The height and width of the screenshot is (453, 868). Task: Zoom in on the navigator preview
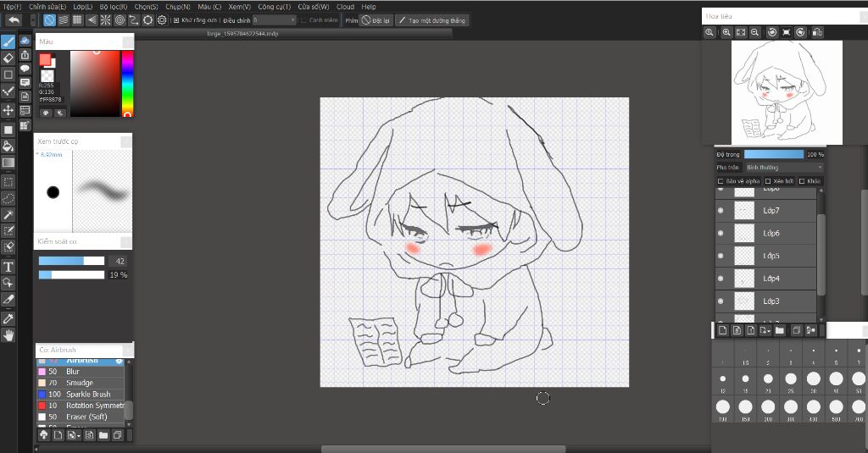726,33
